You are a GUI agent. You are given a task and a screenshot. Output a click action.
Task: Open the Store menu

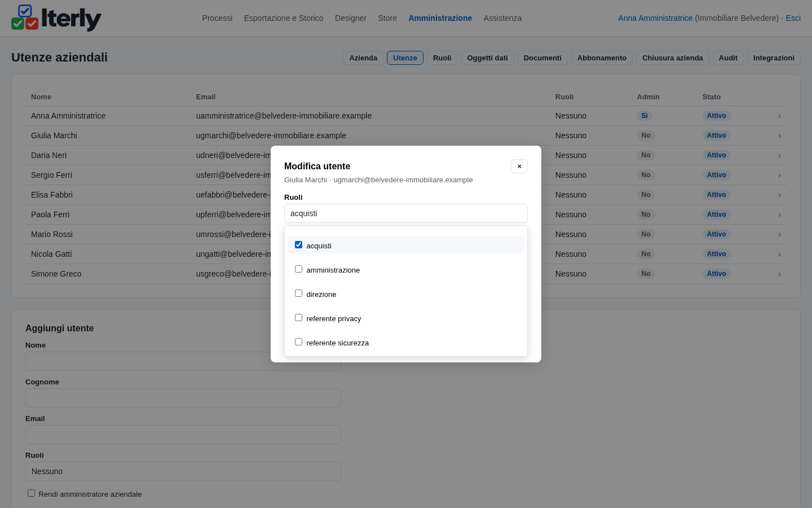coord(387,18)
